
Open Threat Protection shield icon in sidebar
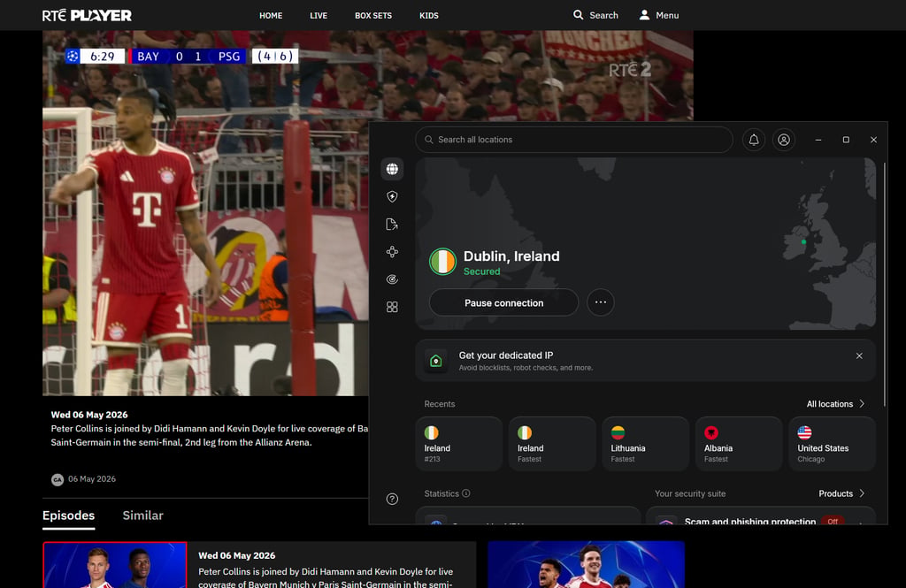(x=392, y=197)
